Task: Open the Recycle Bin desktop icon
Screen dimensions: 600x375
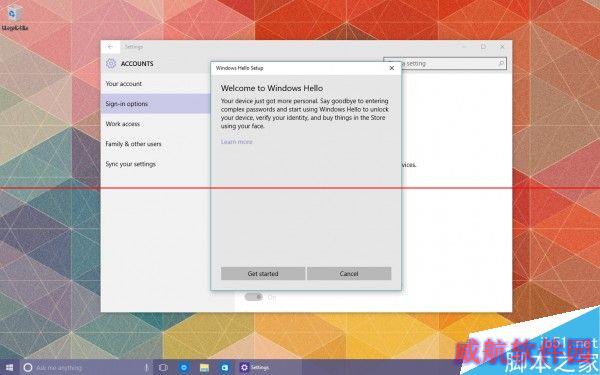Action: (x=15, y=18)
